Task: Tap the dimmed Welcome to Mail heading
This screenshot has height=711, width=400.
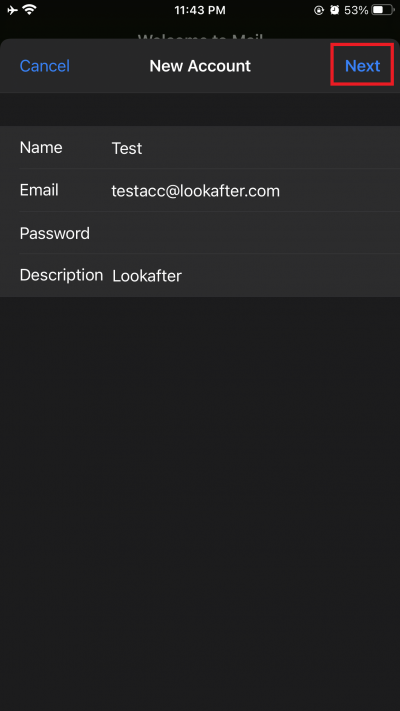Action: (x=200, y=36)
